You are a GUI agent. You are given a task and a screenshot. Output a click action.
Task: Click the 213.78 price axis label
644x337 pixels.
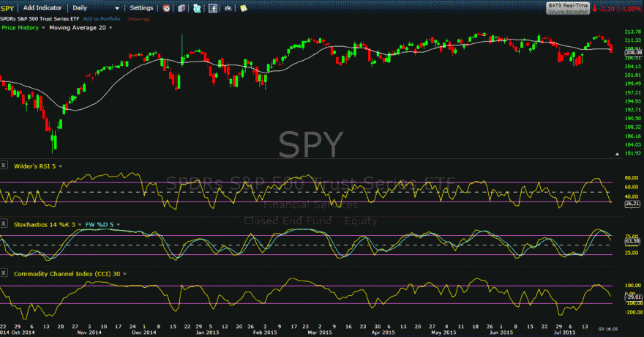pyautogui.click(x=633, y=32)
